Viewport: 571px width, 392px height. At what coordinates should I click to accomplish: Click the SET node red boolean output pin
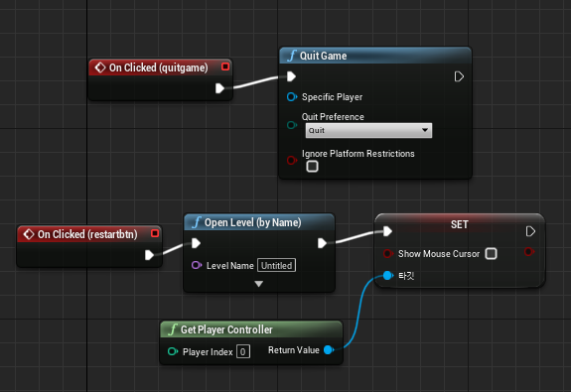tap(528, 251)
